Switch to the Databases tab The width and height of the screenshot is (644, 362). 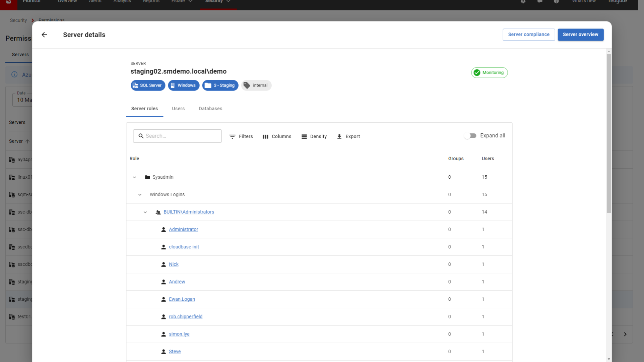210,109
